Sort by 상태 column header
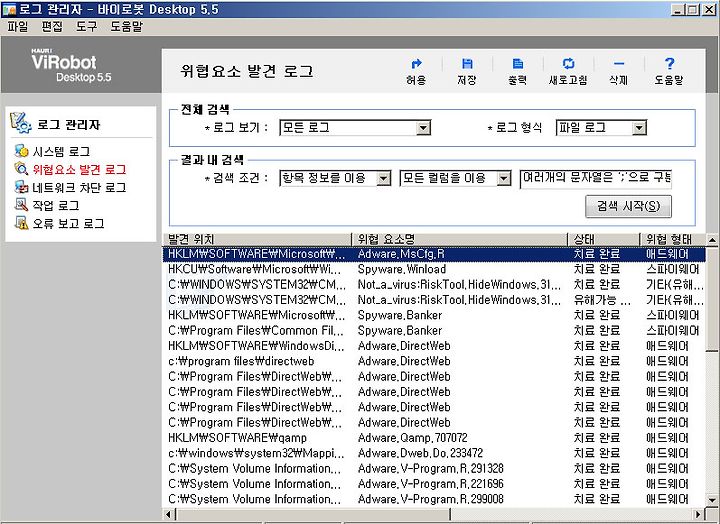 tap(604, 239)
